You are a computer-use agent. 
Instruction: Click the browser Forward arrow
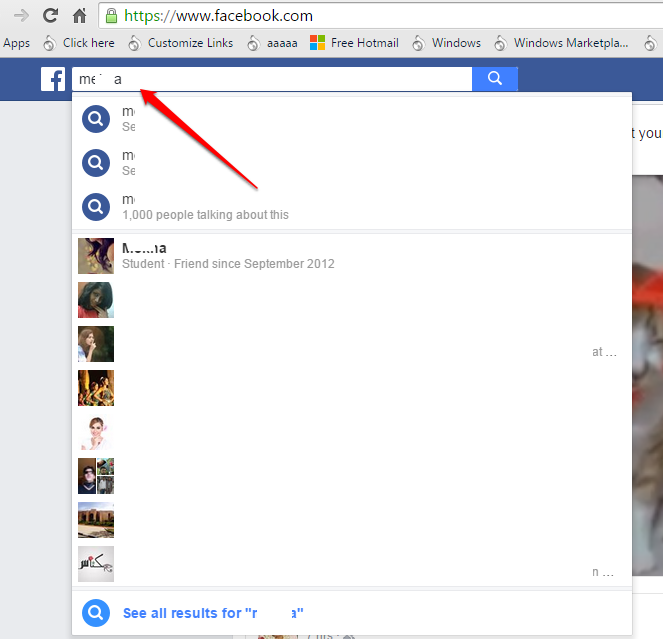click(x=21, y=16)
